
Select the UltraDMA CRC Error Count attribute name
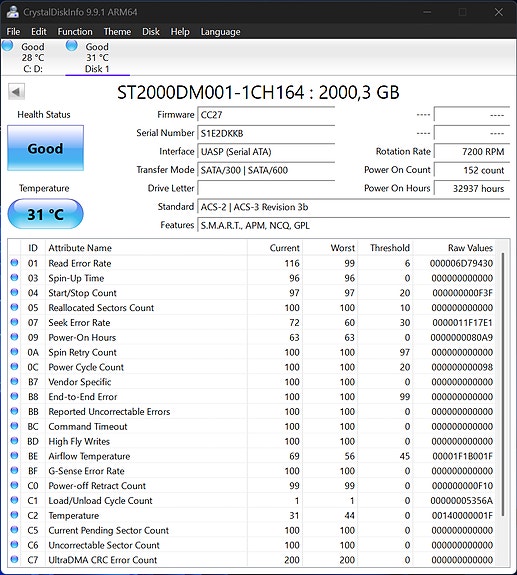click(103, 560)
